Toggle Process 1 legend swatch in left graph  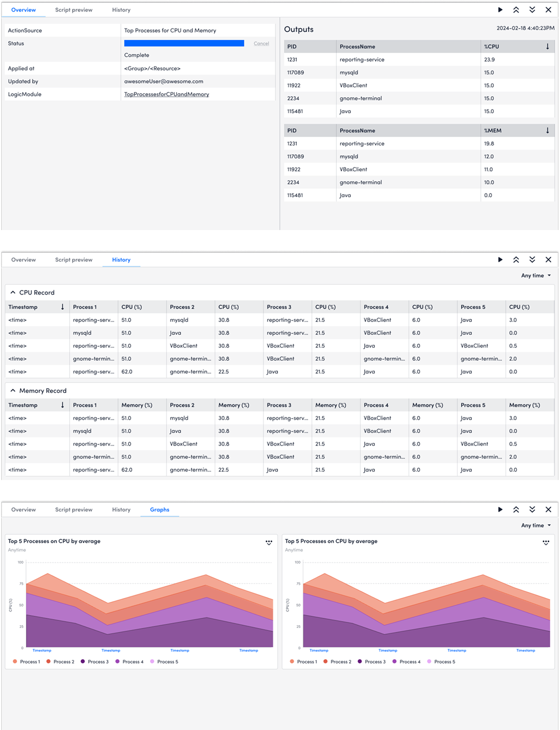(x=15, y=661)
